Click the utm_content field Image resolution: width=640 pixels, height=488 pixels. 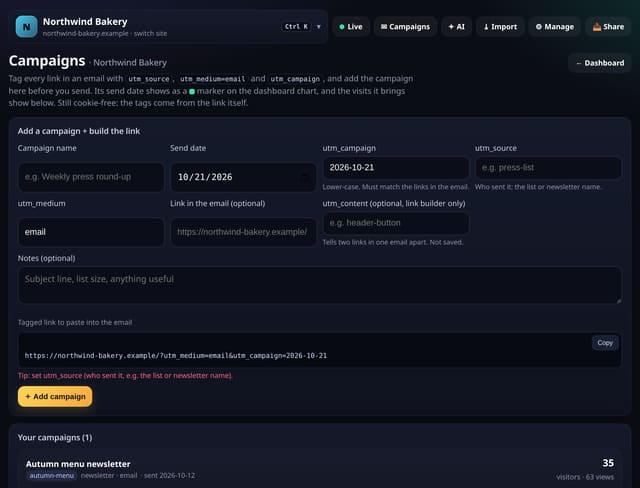coord(396,223)
